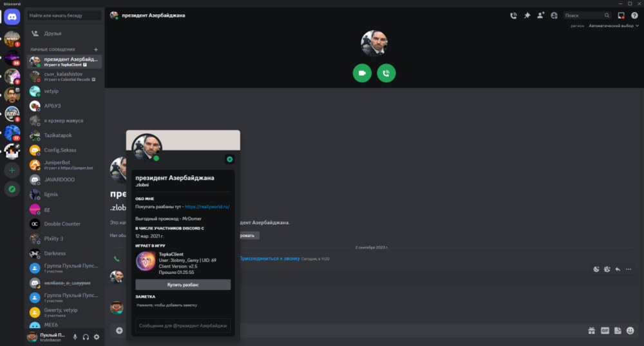Open DM with Darkness

tap(64, 253)
